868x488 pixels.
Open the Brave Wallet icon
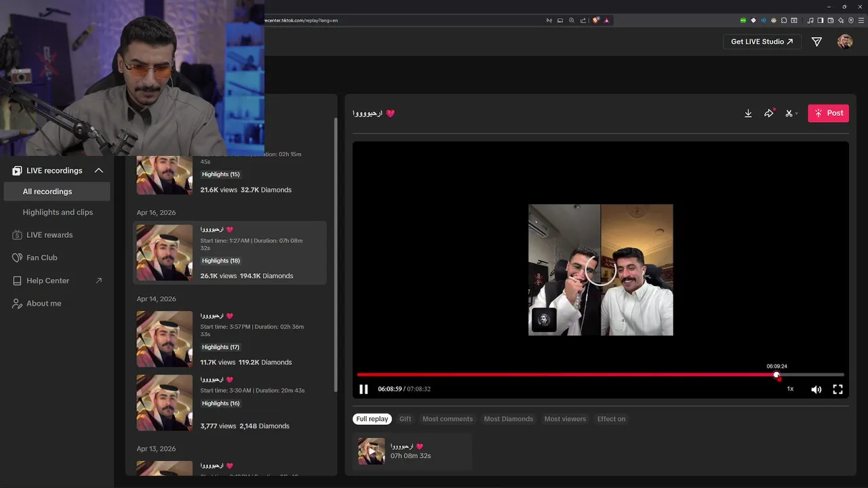[831, 20]
